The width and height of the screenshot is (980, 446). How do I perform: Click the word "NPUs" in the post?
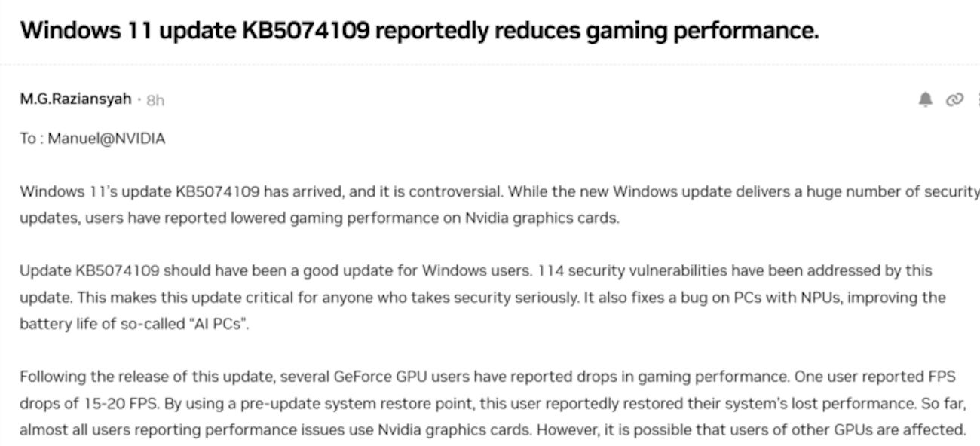point(816,298)
